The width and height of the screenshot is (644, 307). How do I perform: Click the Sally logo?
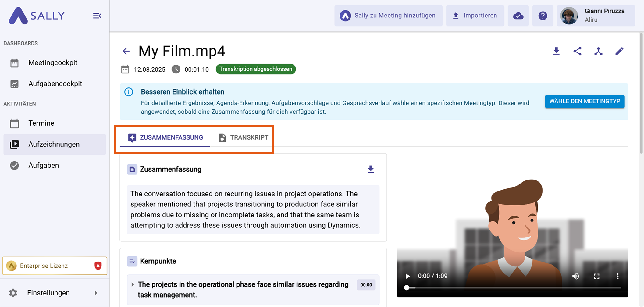(37, 16)
